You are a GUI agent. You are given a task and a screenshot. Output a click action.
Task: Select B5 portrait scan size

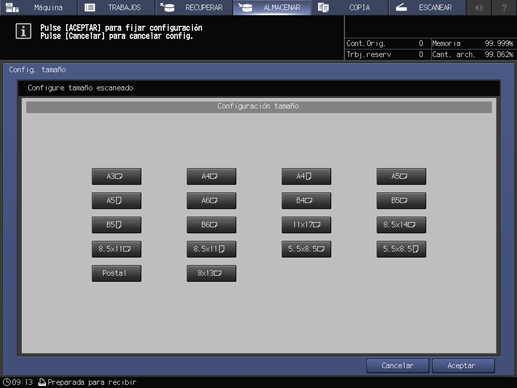[x=116, y=225]
